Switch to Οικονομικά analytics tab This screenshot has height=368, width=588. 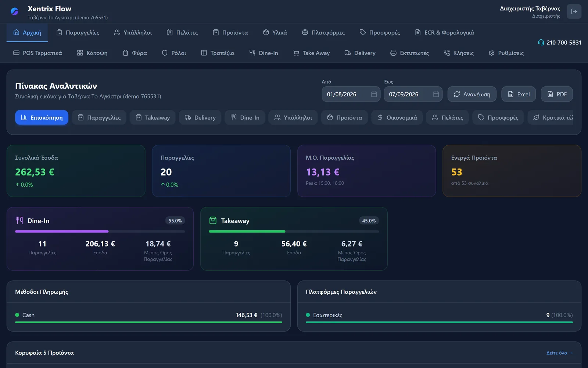click(x=397, y=117)
